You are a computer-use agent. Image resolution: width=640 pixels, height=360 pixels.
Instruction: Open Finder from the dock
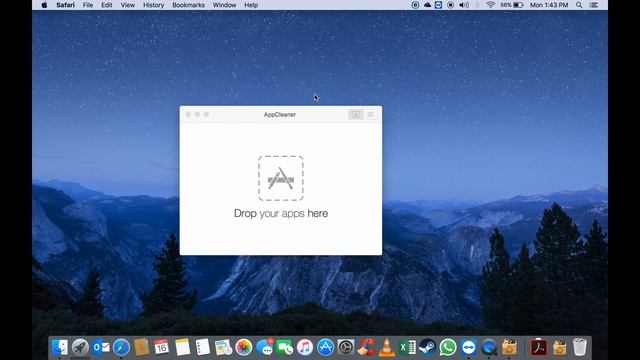pyautogui.click(x=60, y=347)
